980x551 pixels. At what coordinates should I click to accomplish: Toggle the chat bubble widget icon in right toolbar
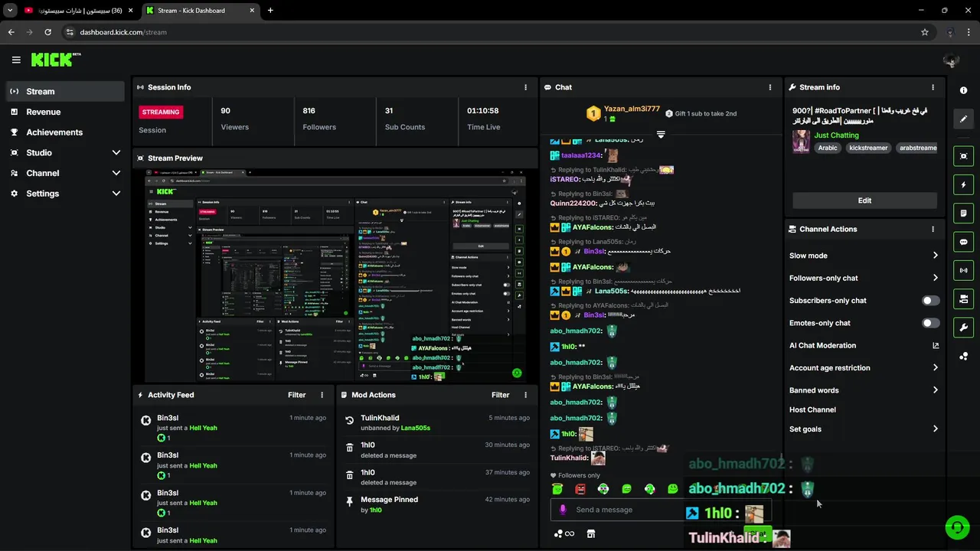[963, 242]
